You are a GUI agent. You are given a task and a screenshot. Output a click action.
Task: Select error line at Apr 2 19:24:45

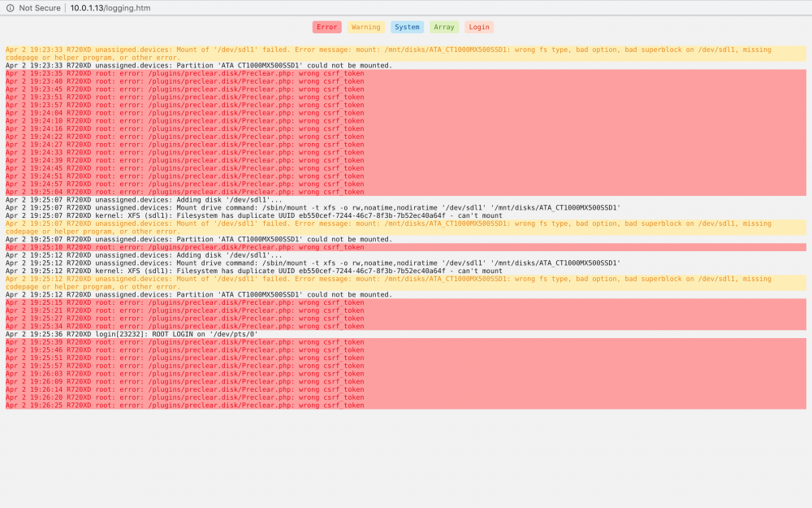click(406, 168)
